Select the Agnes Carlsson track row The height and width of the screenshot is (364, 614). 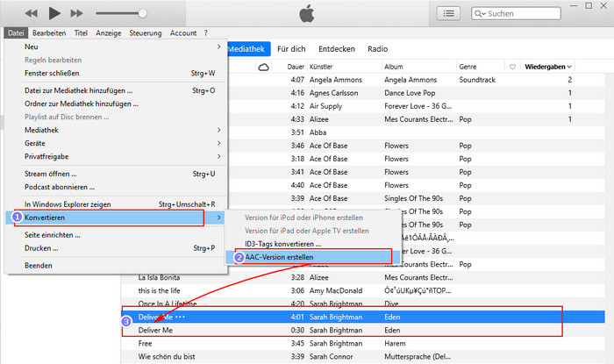pos(416,93)
